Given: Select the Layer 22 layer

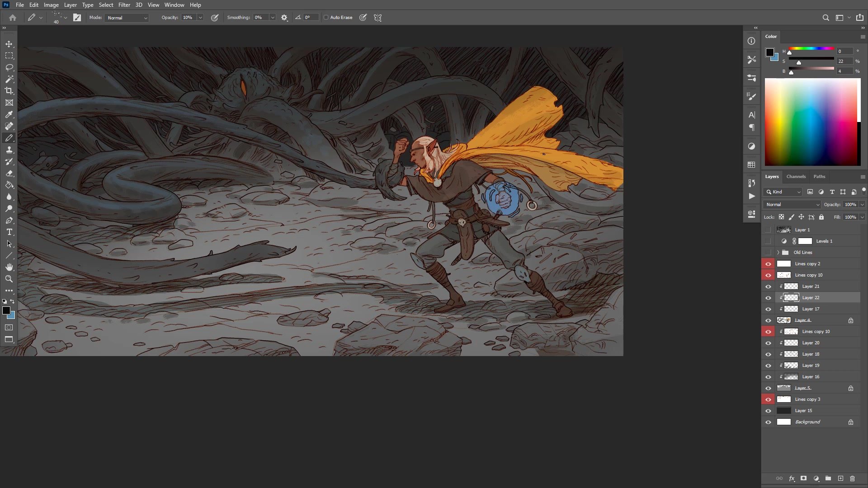Looking at the screenshot, I should (x=810, y=298).
